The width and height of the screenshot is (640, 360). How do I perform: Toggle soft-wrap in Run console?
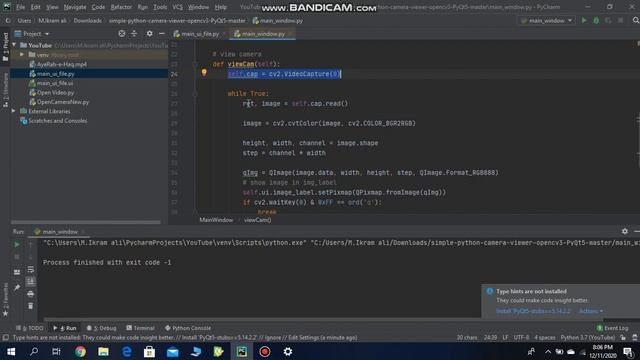click(31, 269)
